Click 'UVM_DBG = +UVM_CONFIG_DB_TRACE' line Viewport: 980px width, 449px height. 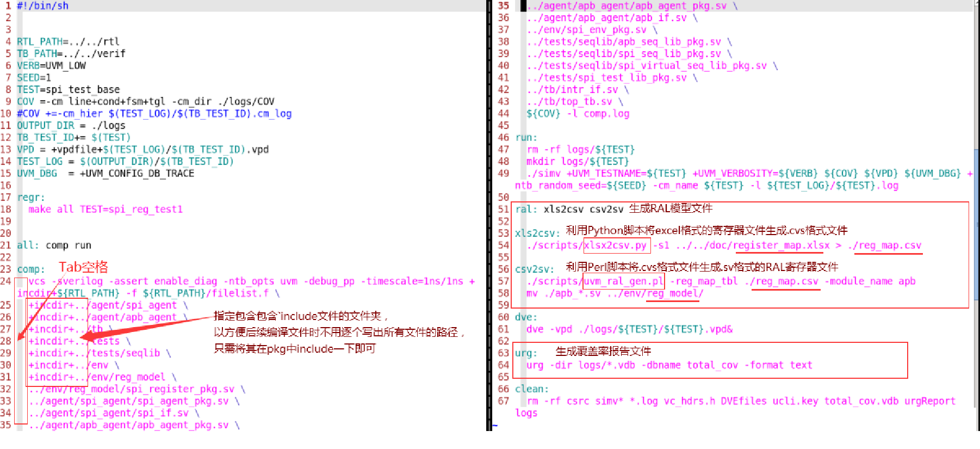tap(106, 173)
